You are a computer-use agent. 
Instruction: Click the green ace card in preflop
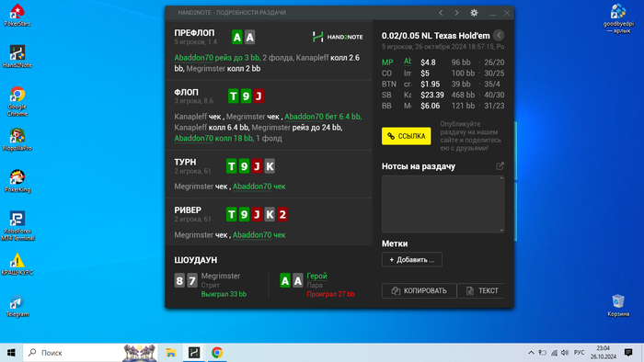(237, 38)
